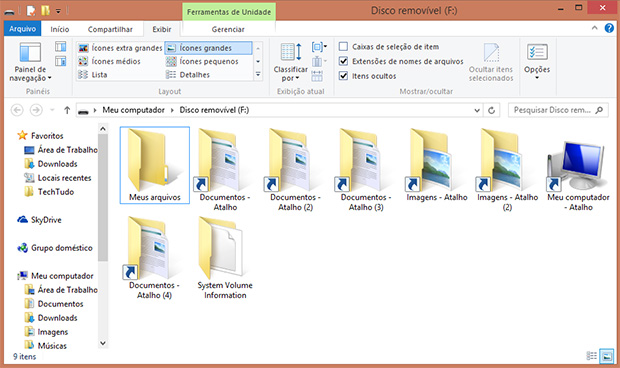Viewport: 620px width, 368px height.
Task: Click the Ferramentas de Unidade contextual tab
Action: (x=229, y=12)
